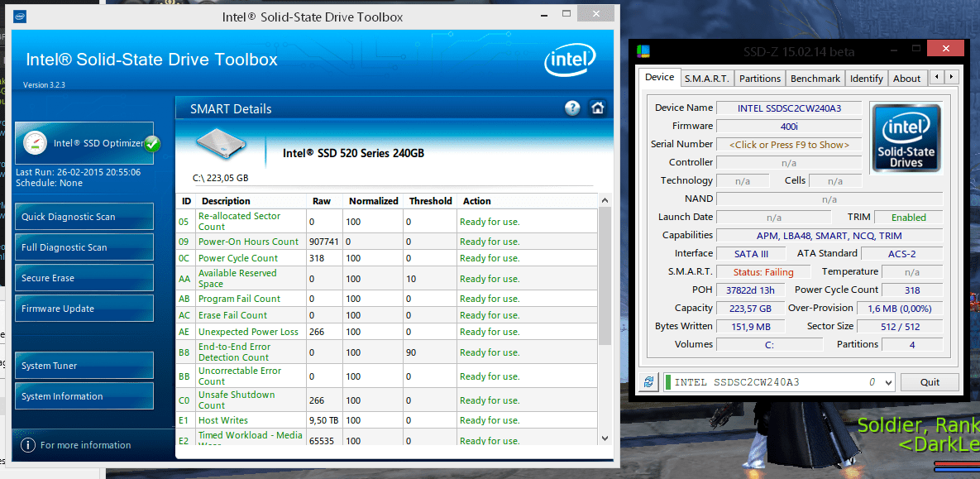The image size is (980, 479).
Task: Click the Help question mark icon
Action: (572, 108)
